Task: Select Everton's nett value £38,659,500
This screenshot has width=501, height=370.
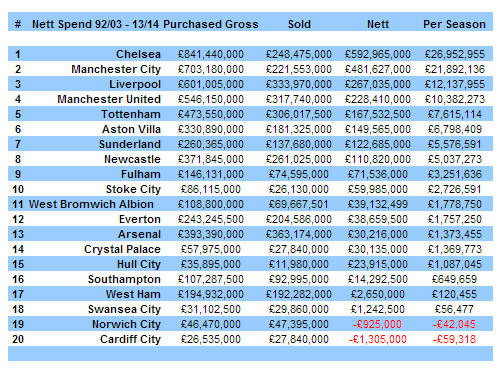Action: pyautogui.click(x=378, y=219)
